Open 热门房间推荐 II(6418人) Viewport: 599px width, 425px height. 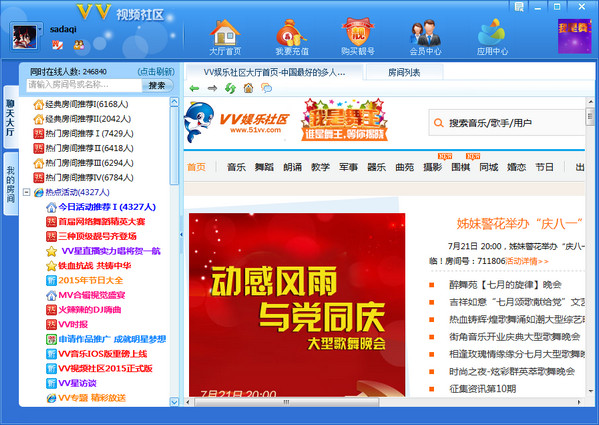[83, 148]
